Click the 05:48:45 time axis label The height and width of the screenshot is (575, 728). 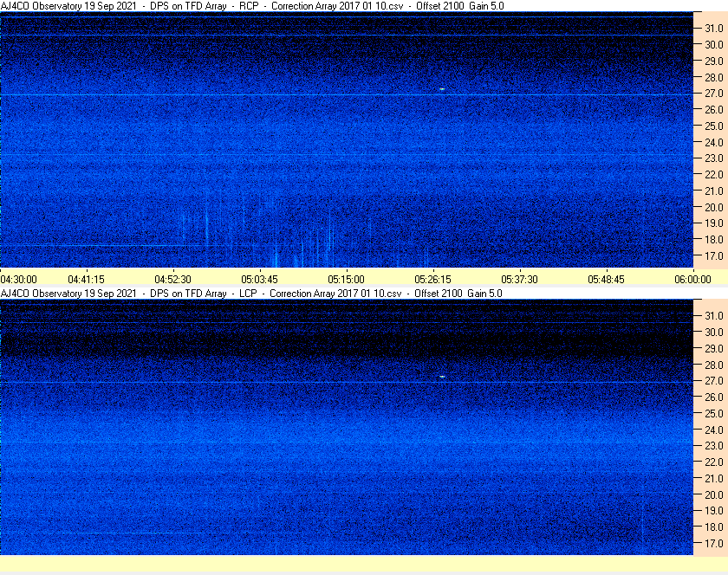click(607, 280)
